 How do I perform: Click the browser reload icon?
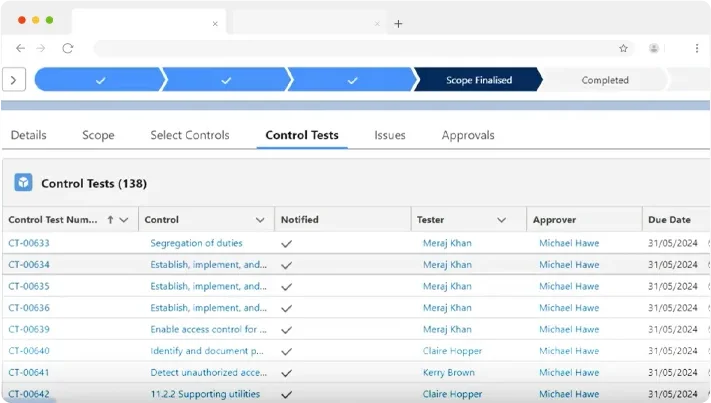click(67, 48)
